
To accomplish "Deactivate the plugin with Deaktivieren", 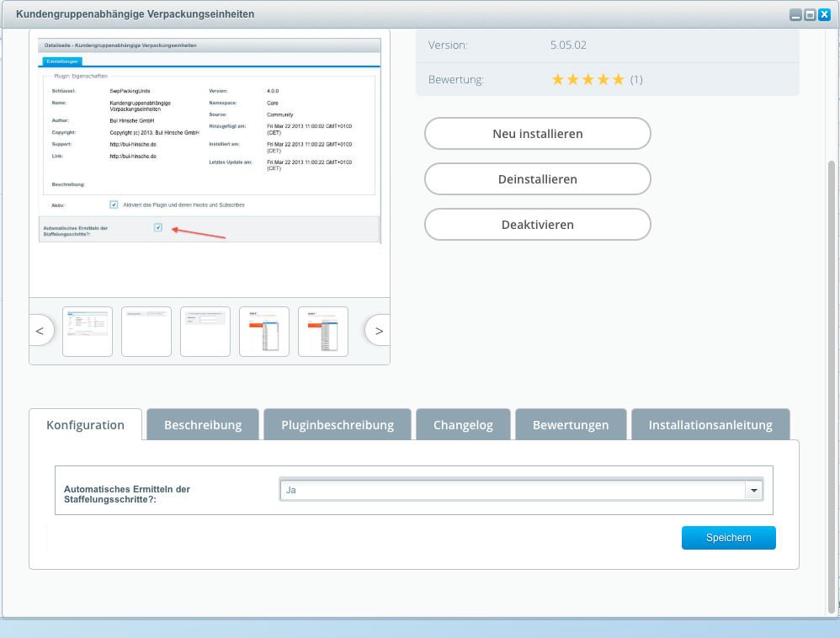I will tap(537, 225).
